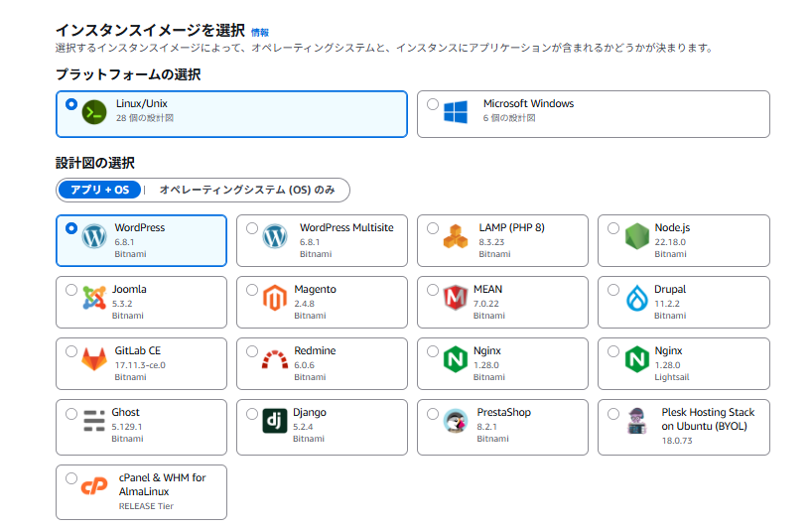This screenshot has height=530, width=812.
Task: Click the Joomla logo icon
Action: [94, 298]
